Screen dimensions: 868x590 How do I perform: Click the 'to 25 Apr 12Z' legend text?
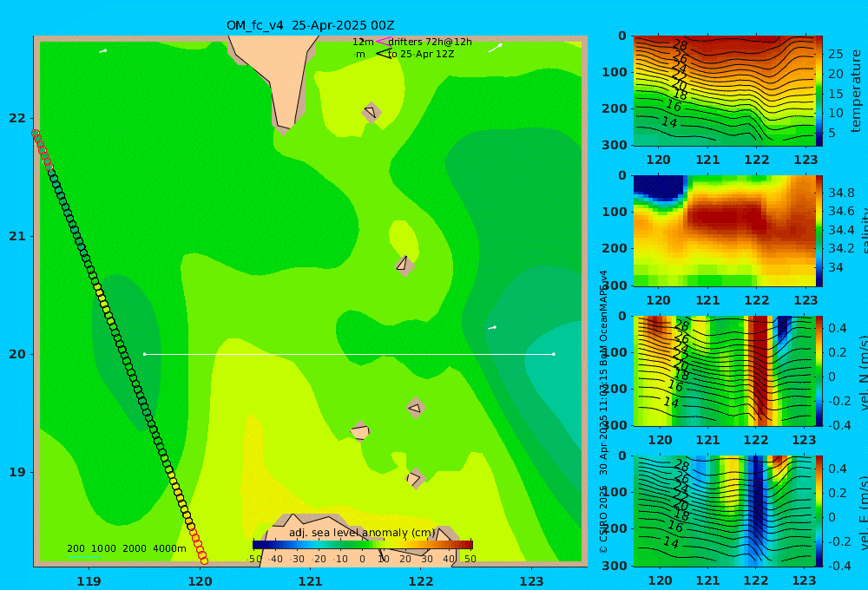[421, 54]
